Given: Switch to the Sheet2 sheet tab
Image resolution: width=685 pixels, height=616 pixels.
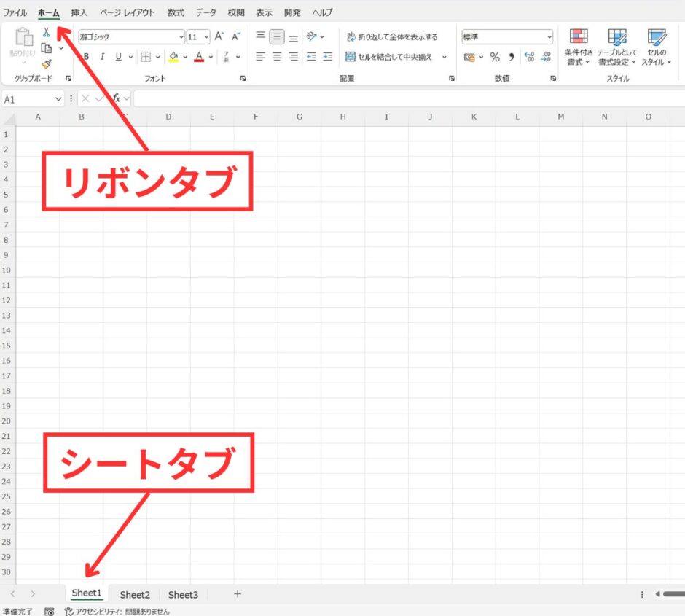Looking at the screenshot, I should click(x=134, y=594).
